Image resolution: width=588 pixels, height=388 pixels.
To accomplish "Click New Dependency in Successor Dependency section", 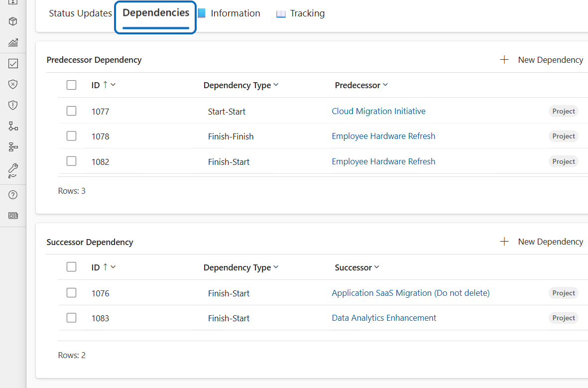I will tap(542, 242).
